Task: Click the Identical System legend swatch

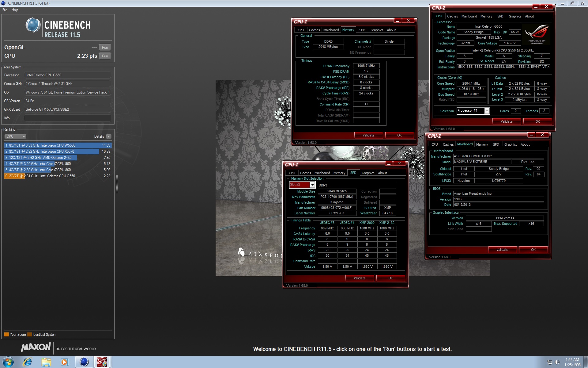Action: [x=29, y=335]
